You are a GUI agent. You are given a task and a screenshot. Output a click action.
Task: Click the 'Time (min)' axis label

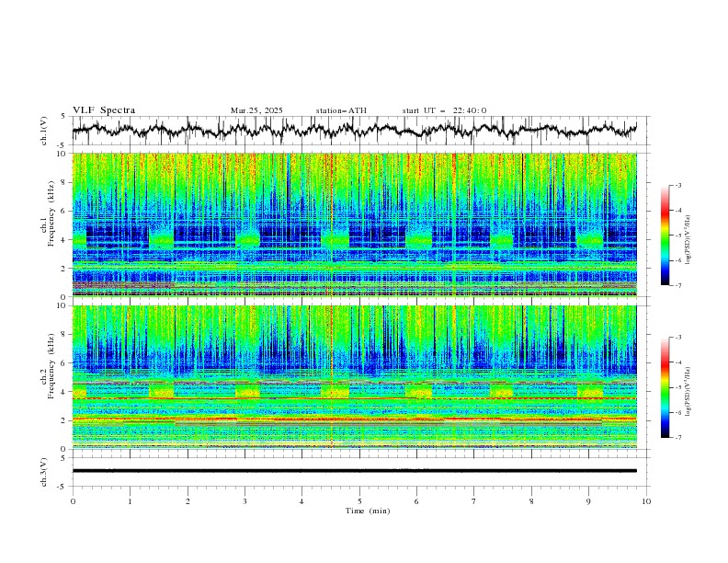pyautogui.click(x=368, y=511)
